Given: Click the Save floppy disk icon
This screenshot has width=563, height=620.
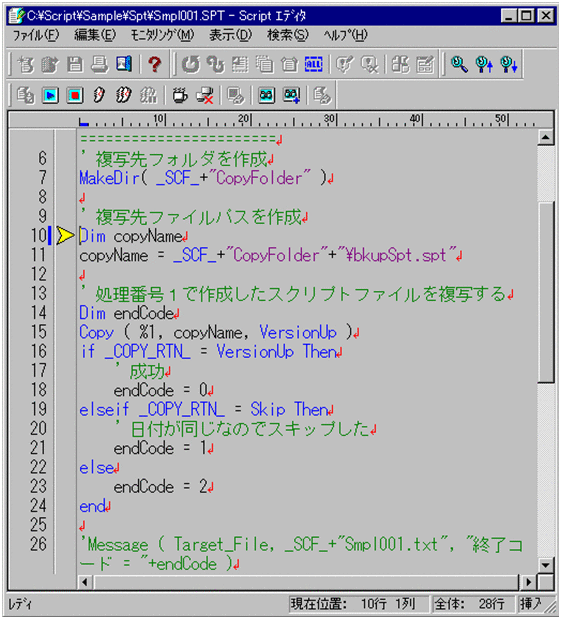Looking at the screenshot, I should click(75, 64).
